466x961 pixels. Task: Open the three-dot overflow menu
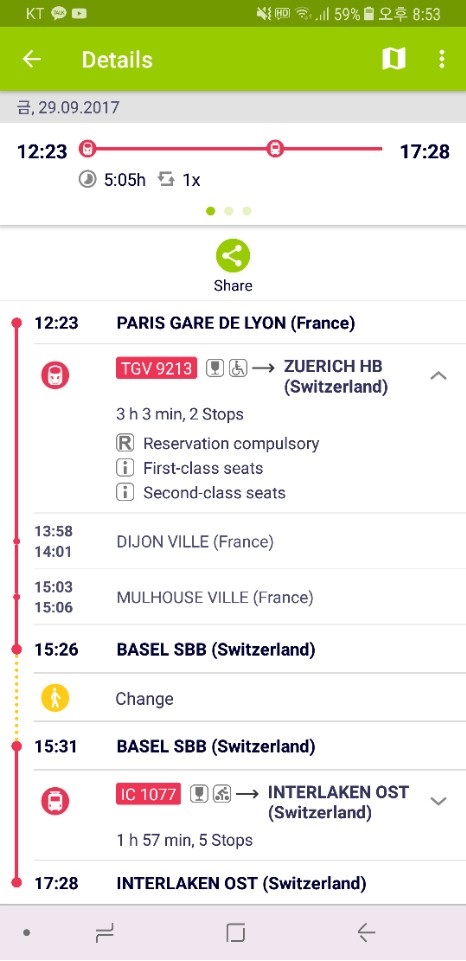coord(441,59)
